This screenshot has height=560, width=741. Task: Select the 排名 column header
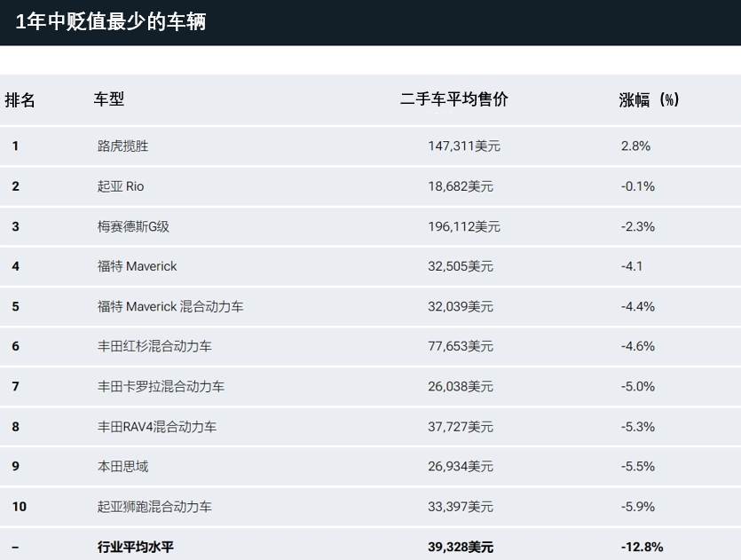pos(20,99)
